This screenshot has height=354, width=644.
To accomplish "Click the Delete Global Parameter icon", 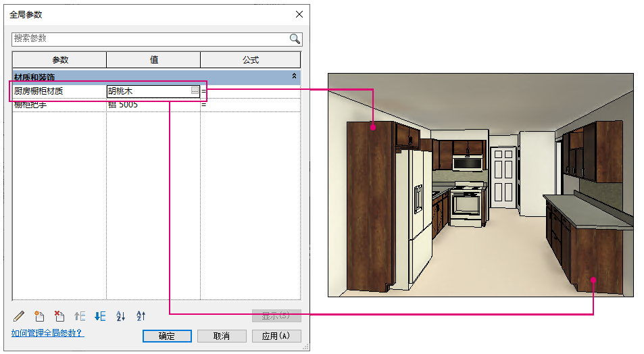I will pos(59,315).
